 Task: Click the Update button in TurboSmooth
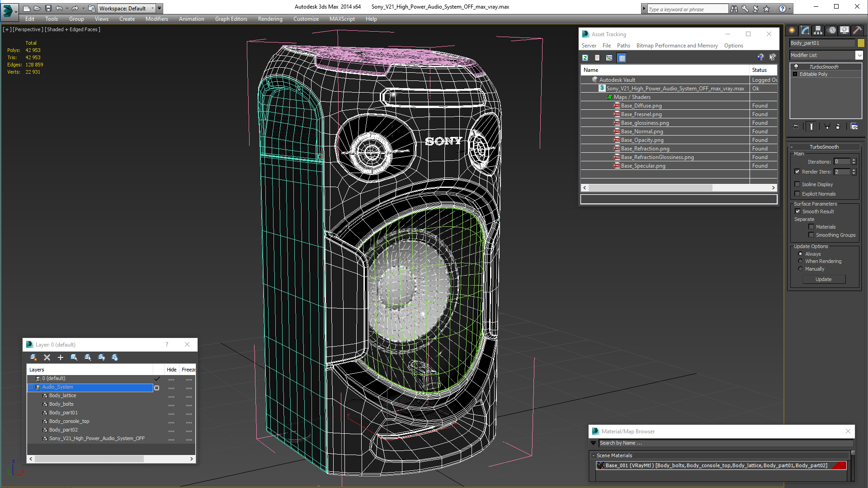pyautogui.click(x=823, y=279)
